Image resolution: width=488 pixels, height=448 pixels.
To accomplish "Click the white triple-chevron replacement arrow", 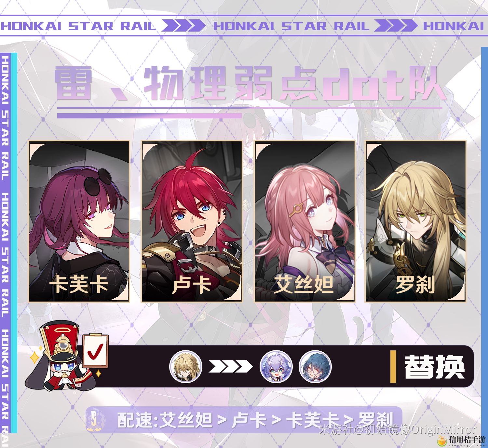I will [x=231, y=366].
